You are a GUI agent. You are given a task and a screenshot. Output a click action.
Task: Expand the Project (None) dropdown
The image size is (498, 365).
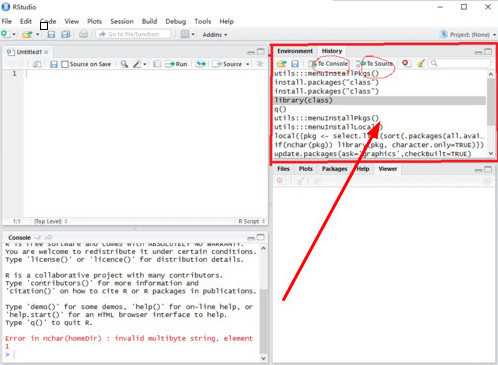click(468, 34)
